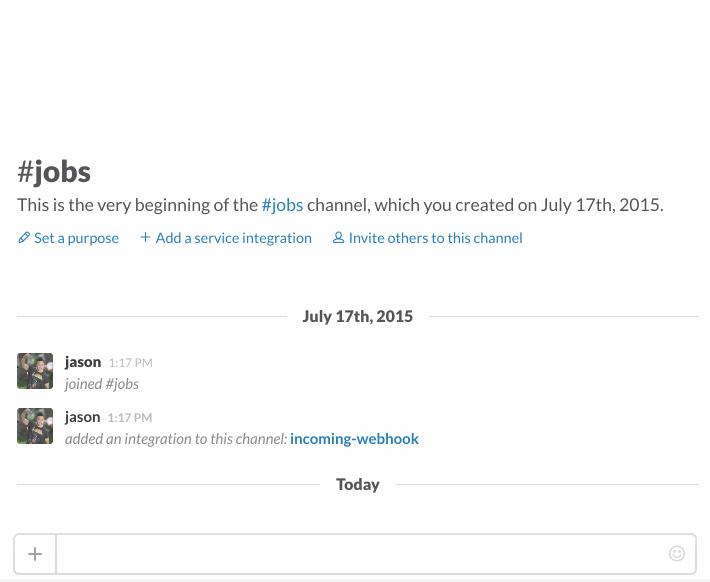710x582 pixels.
Task: Click the 1:17 PM timestamp on the joined message
Action: point(130,363)
